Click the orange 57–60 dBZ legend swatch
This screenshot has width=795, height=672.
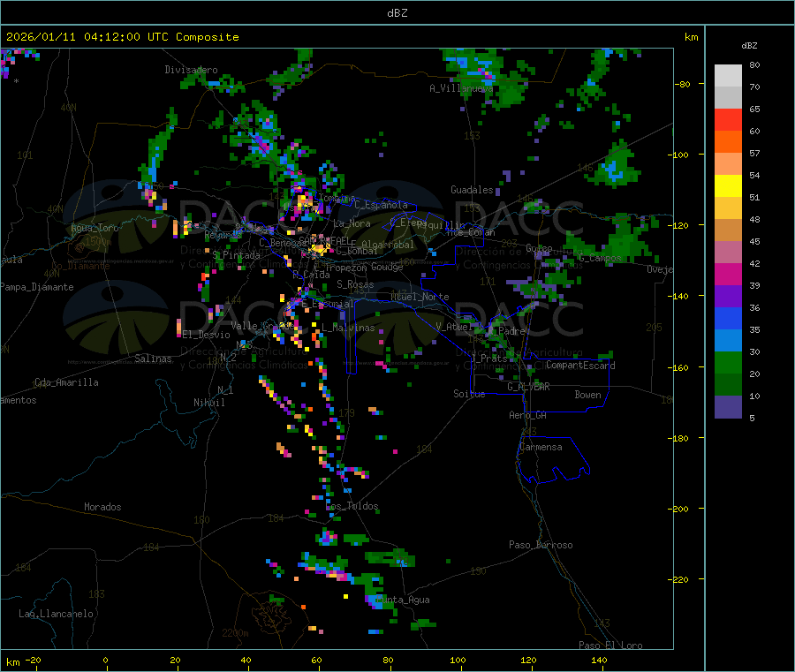coord(728,142)
